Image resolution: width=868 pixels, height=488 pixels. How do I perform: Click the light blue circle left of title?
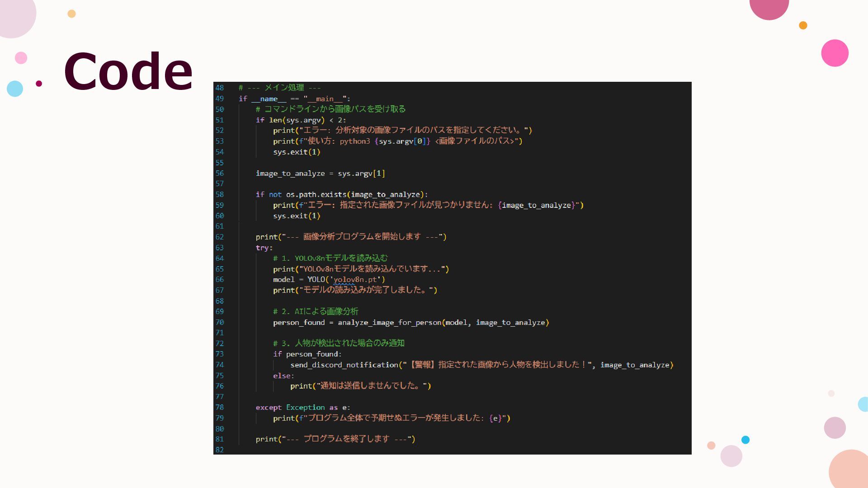[15, 89]
